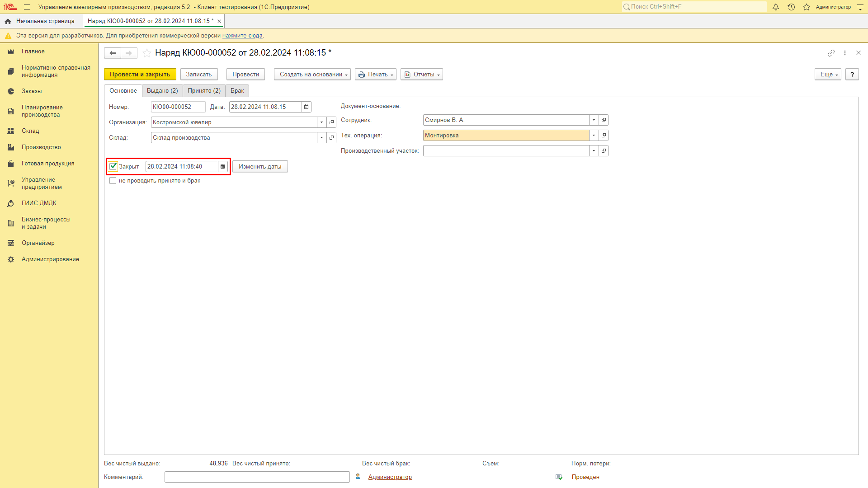The height and width of the screenshot is (488, 868).
Task: Open calendar for Дата field
Action: [307, 107]
